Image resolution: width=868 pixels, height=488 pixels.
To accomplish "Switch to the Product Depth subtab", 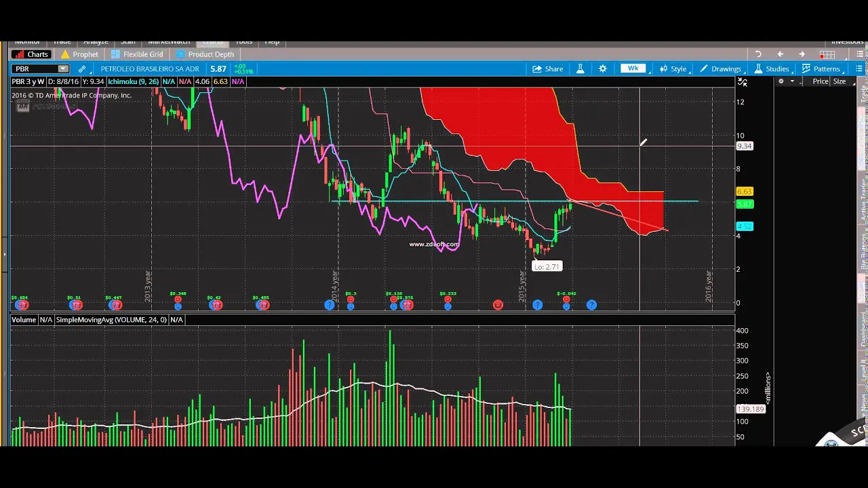I will [205, 54].
